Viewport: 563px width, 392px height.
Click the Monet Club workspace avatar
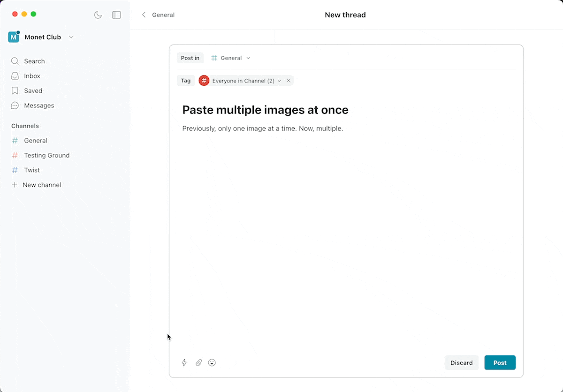pyautogui.click(x=14, y=37)
